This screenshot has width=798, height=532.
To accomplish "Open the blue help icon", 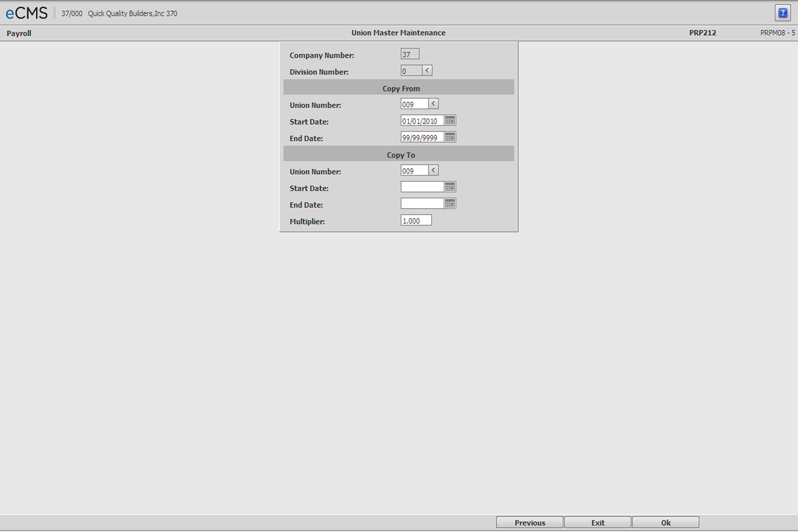I will click(783, 13).
